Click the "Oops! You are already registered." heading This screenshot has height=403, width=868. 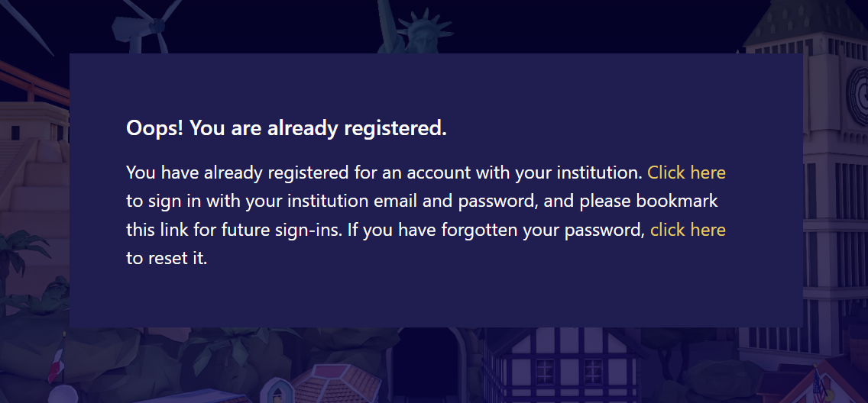[286, 128]
